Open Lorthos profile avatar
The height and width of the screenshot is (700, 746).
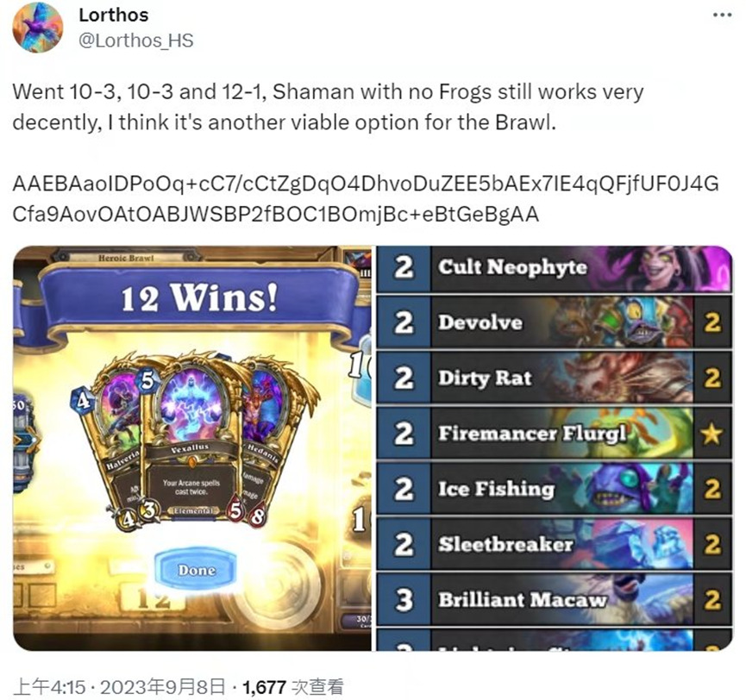[38, 27]
